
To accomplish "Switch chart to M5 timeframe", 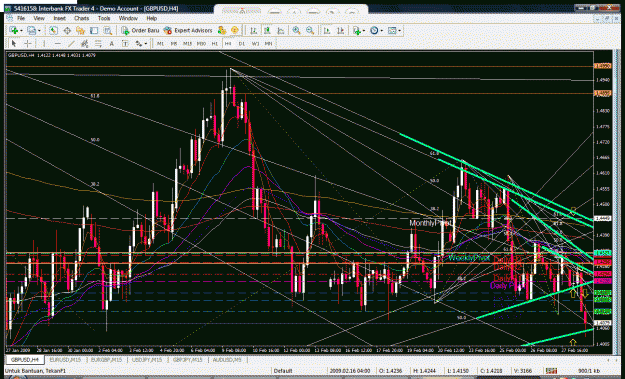I will 174,43.
